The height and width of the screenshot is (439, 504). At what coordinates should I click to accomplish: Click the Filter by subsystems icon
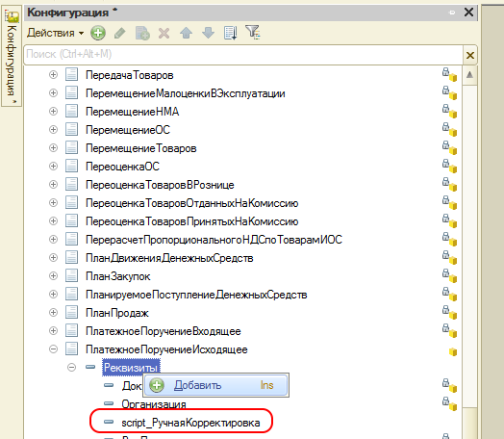[253, 32]
